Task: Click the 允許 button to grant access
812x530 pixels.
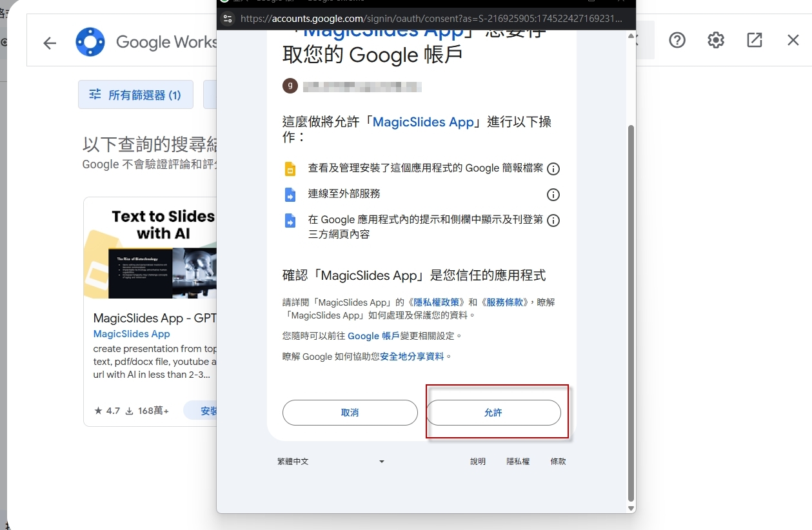Action: 495,413
